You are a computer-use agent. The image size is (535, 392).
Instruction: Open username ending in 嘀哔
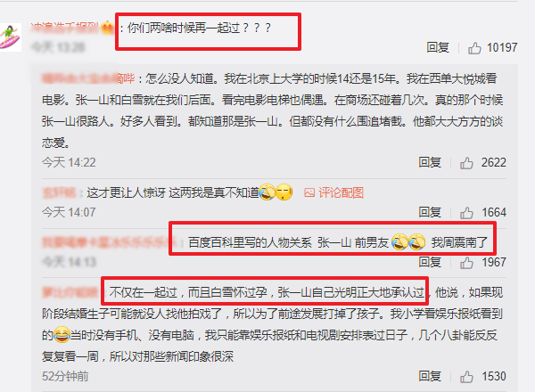(x=88, y=78)
